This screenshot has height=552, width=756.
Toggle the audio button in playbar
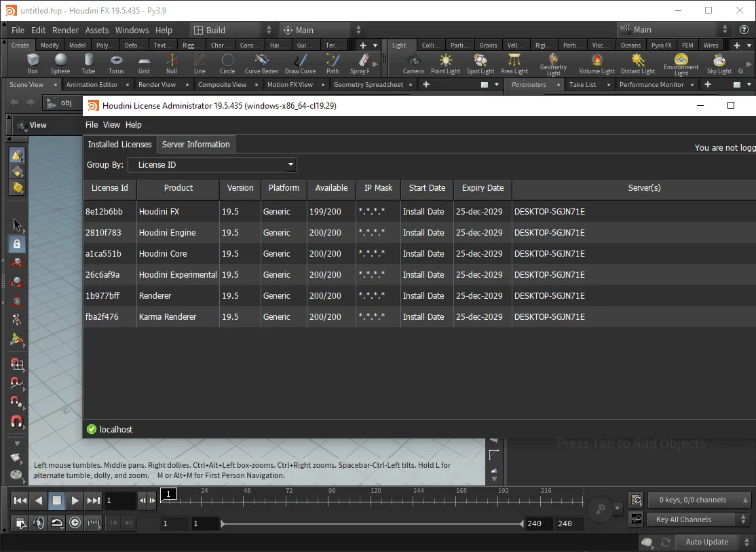coord(39,523)
